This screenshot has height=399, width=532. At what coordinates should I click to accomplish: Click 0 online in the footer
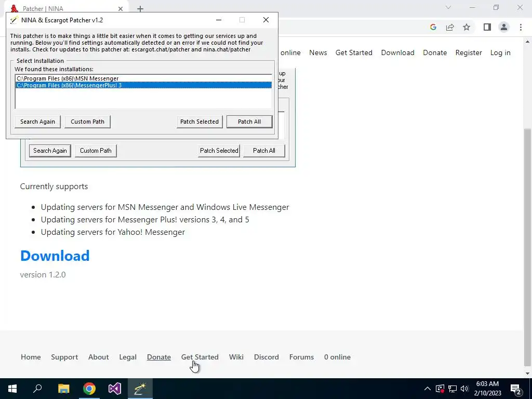coord(337,357)
